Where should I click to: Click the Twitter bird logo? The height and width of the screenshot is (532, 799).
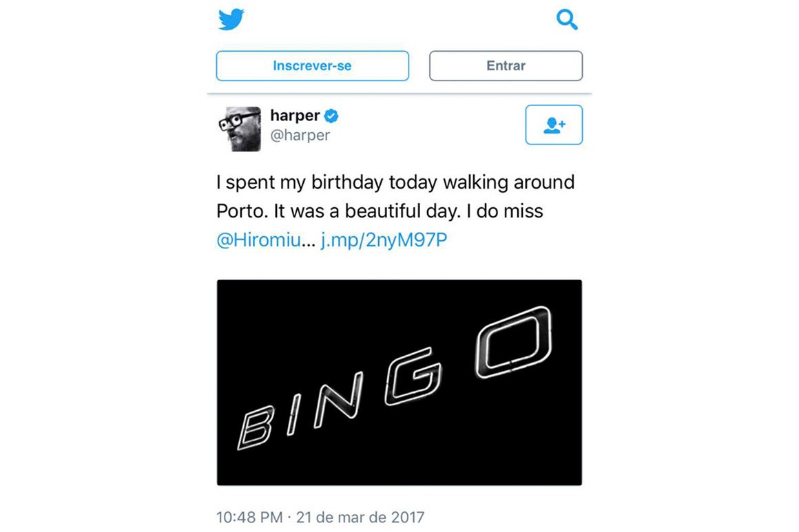[231, 20]
